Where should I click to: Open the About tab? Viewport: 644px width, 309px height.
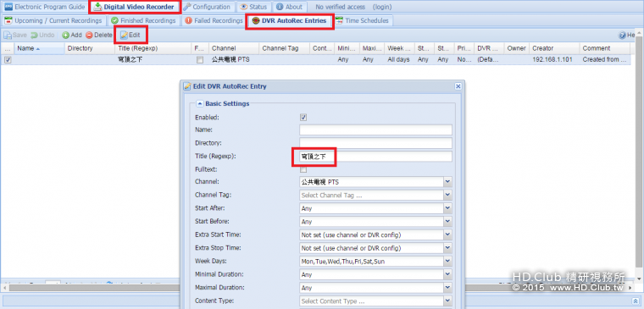tap(289, 7)
